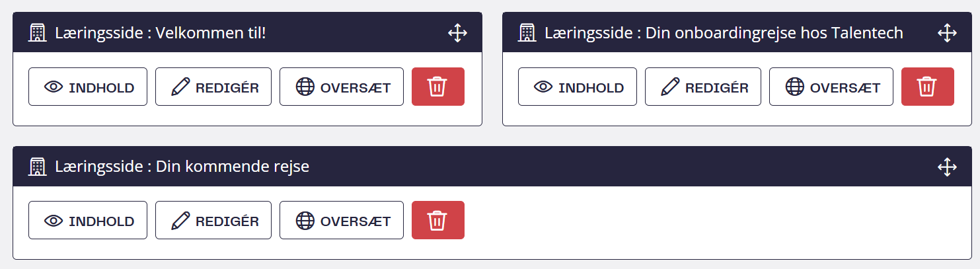Click REDIGÉR on 'Velkommen til!' card

[x=213, y=87]
